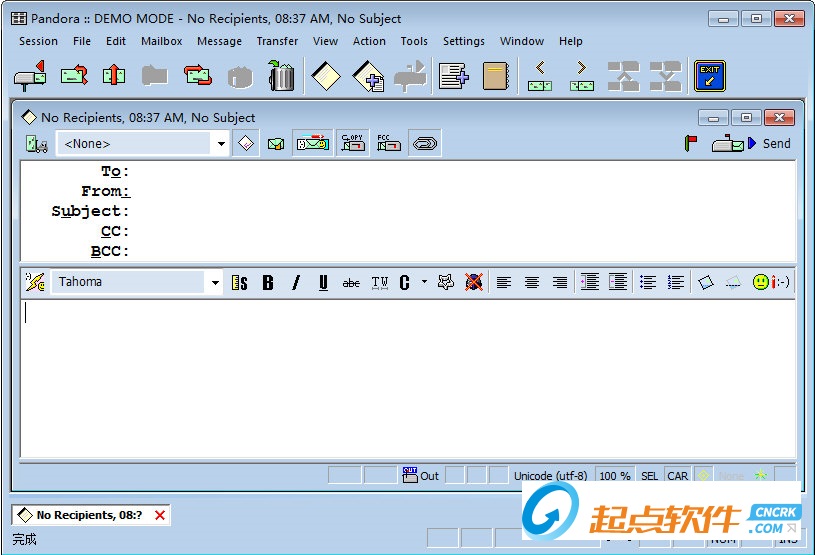Viewport: 815px width, 555px height.
Task: Open the Session menu
Action: click(x=38, y=41)
